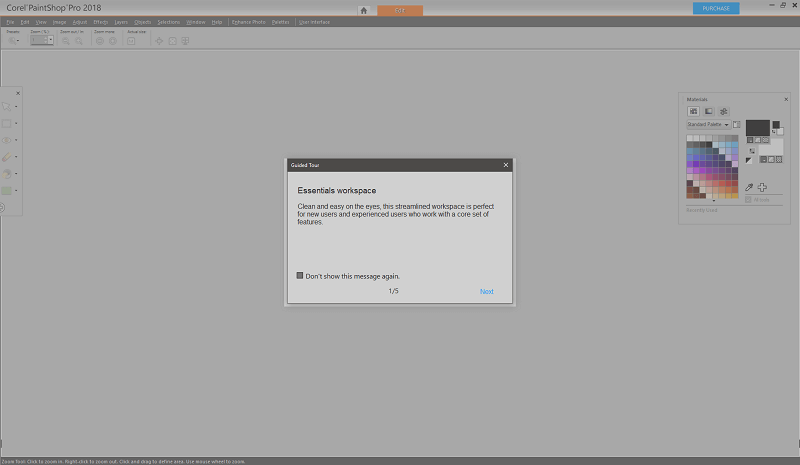Open the Standard Palette dropdown
The width and height of the screenshot is (800, 465).
coord(709,125)
